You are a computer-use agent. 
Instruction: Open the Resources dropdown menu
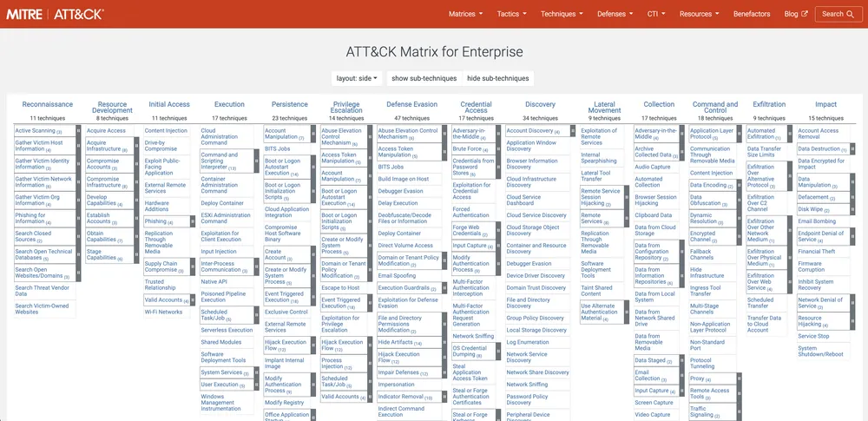[x=699, y=14]
